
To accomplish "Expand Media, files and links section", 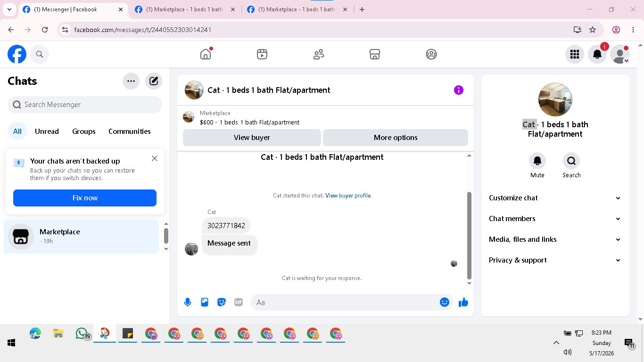I will (555, 239).
